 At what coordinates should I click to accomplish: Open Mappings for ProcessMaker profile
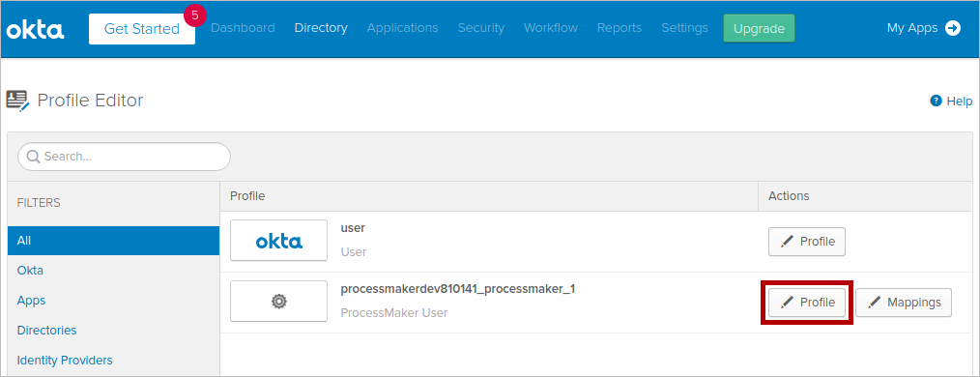click(x=904, y=303)
